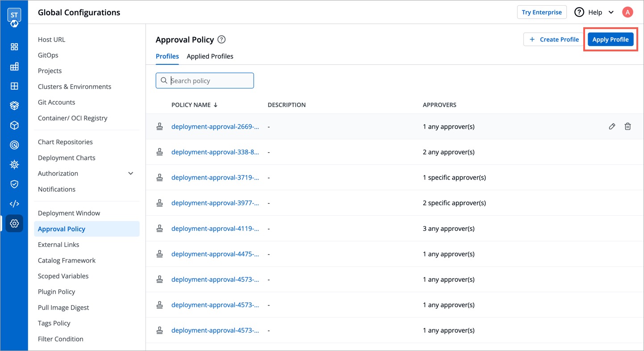Select the Chart Store sidebar icon
The image size is (644, 351).
point(14,105)
